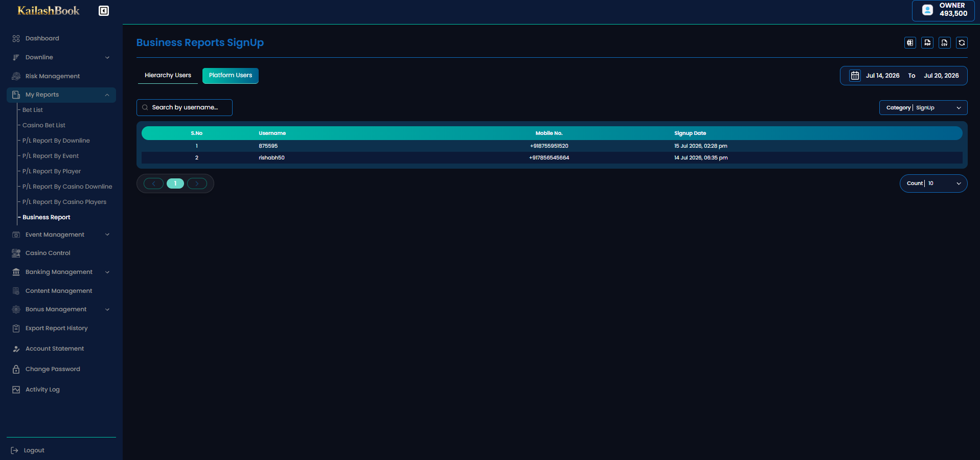Open the calendar date picker icon

click(x=855, y=76)
